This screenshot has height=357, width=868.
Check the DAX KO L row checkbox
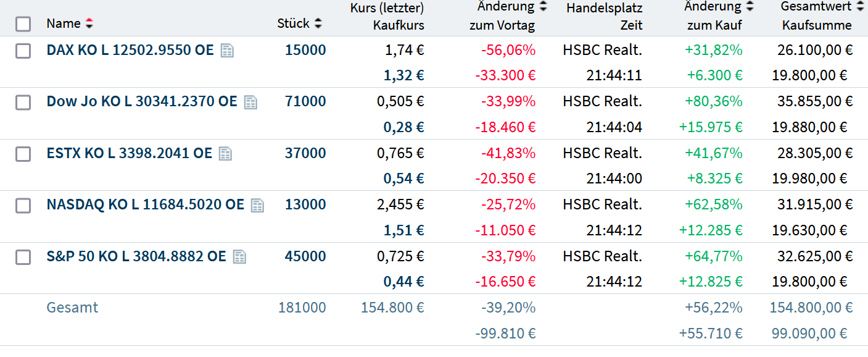coord(23,51)
